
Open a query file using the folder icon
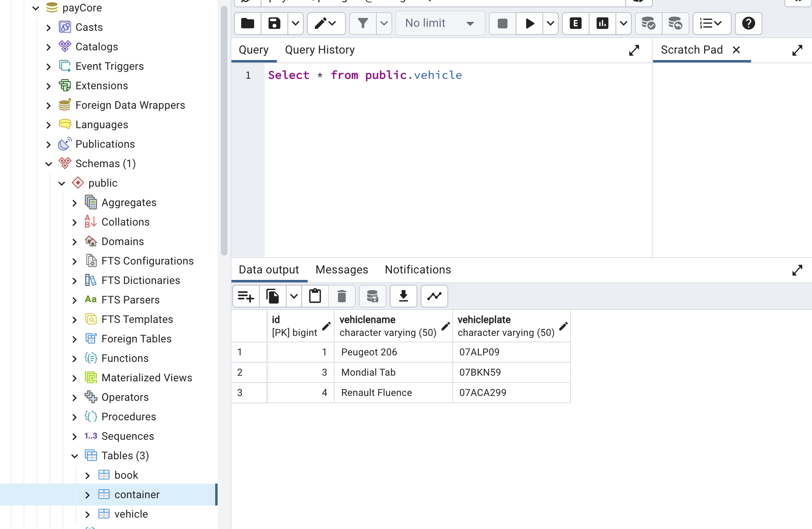[x=247, y=24]
